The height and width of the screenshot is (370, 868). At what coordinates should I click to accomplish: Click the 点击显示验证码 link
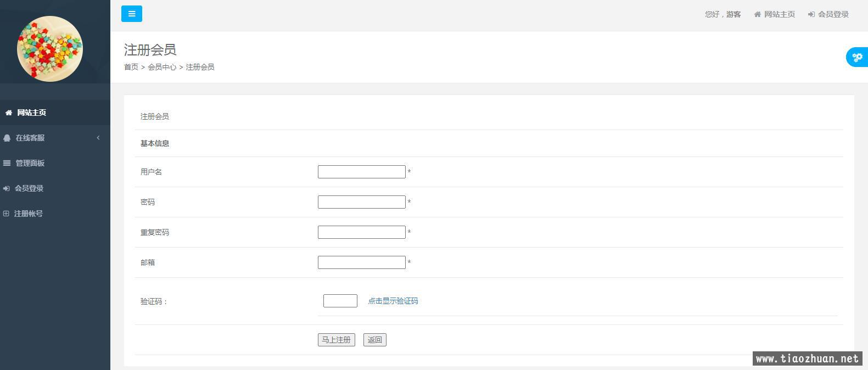coord(393,301)
